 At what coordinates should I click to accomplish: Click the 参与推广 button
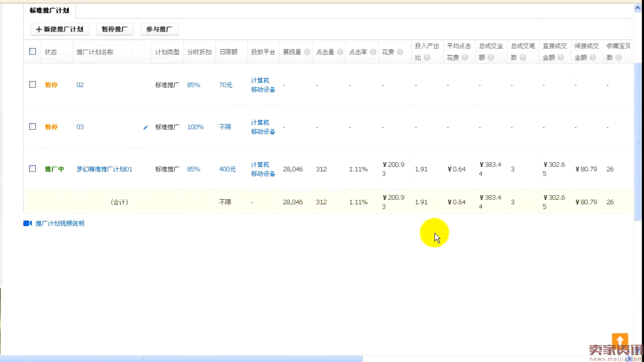pos(159,29)
